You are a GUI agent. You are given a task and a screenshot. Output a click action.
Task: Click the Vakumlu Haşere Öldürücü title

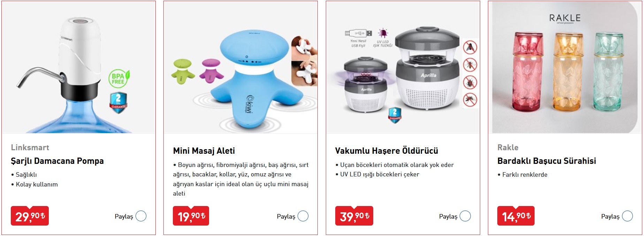[x=386, y=151]
